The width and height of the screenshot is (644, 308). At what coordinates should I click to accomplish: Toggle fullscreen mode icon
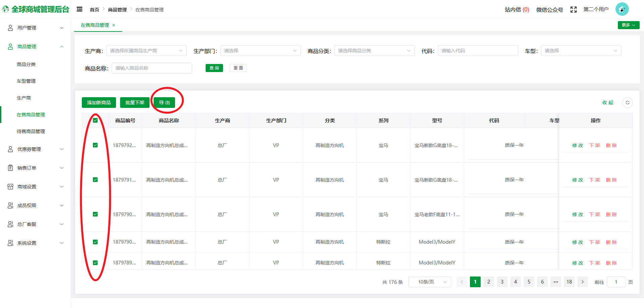573,10
